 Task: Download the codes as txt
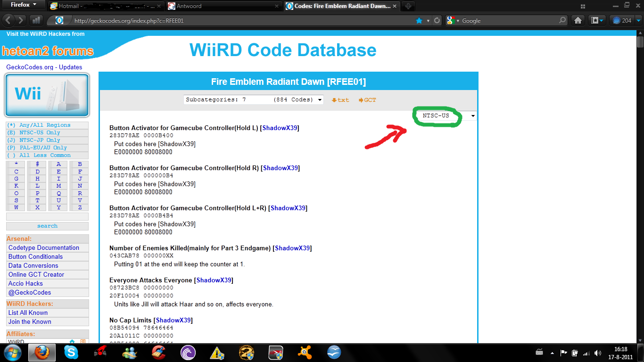tap(340, 100)
